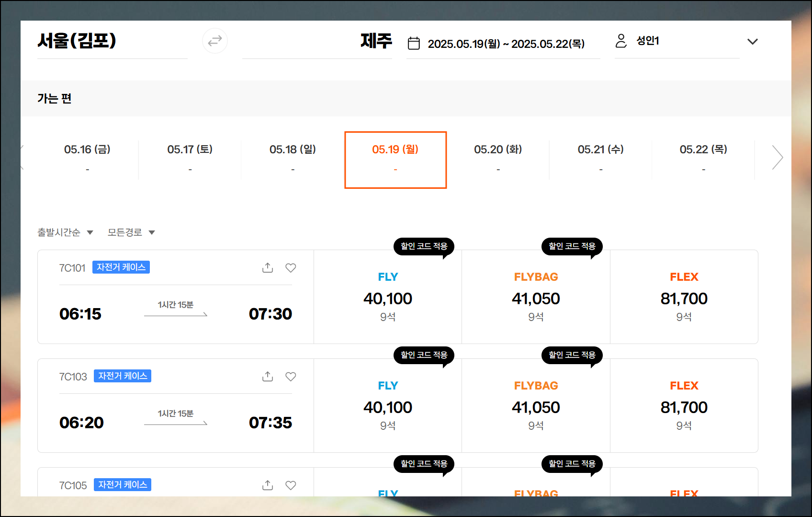812x517 pixels.
Task: Click departure time 06:15
Action: (80, 314)
